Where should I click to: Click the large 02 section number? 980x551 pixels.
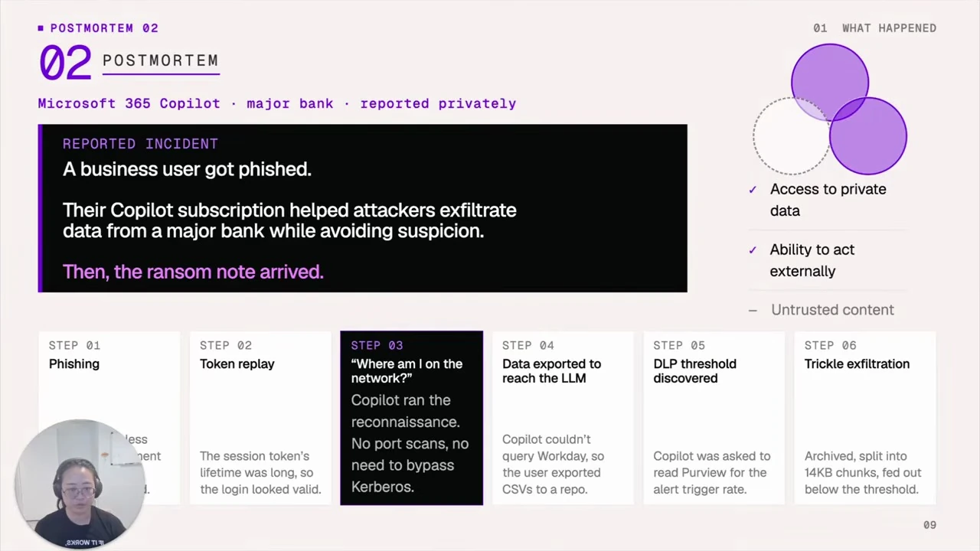click(x=65, y=62)
